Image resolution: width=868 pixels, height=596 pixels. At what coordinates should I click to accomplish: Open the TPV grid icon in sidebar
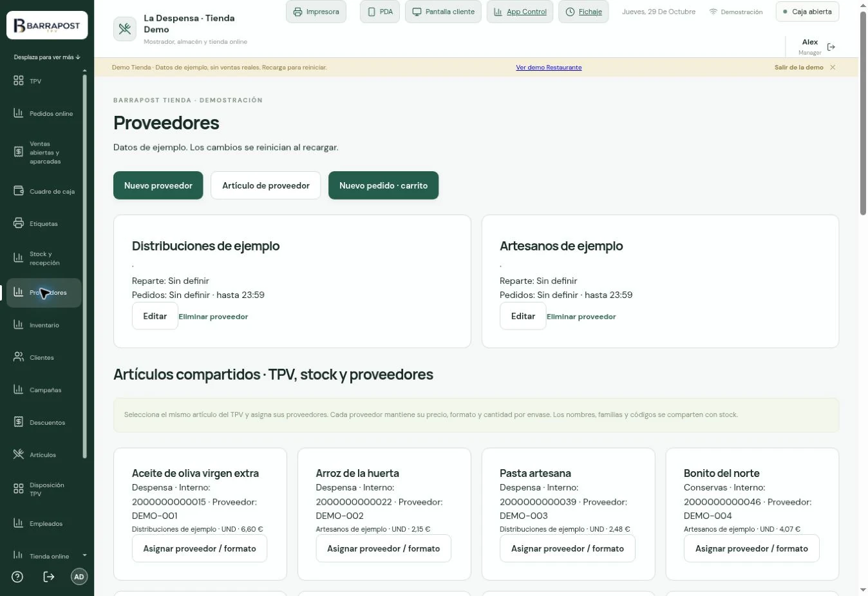coord(18,81)
